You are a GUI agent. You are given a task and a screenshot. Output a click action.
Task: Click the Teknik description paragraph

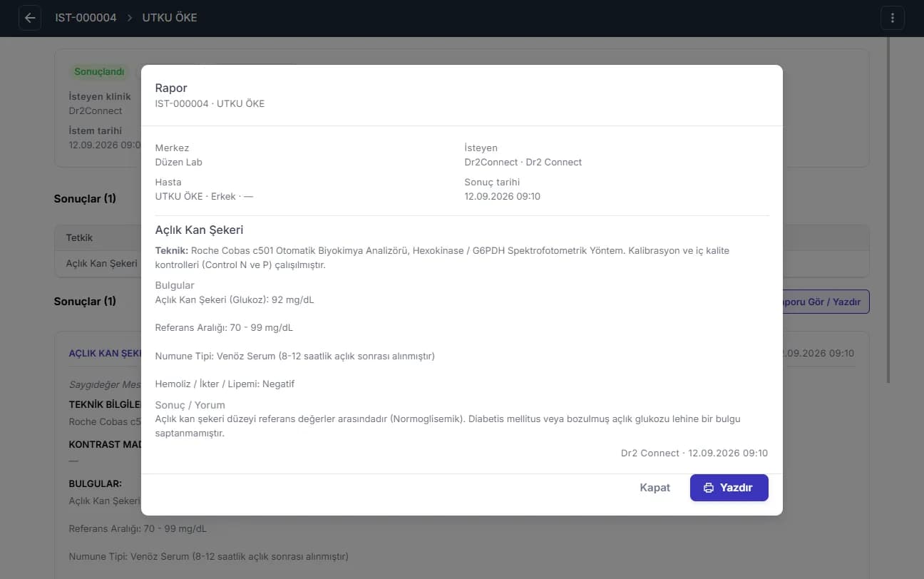(442, 257)
